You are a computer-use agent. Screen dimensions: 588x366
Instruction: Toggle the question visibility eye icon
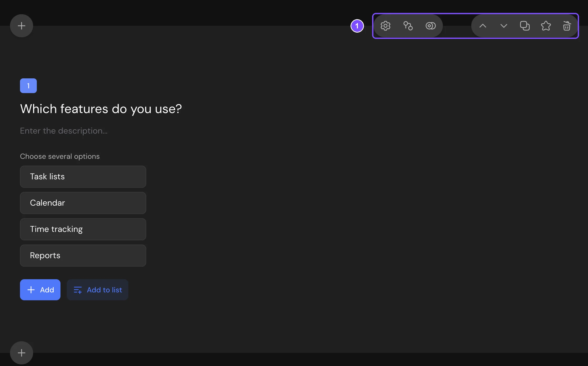click(x=430, y=26)
